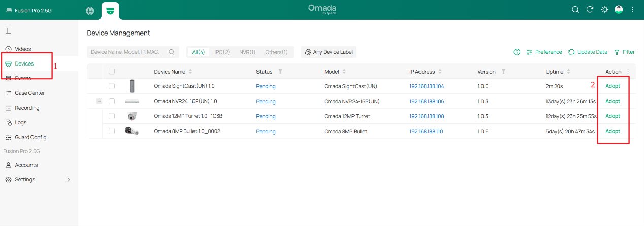Click Pending status of SightCast row

tap(266, 86)
